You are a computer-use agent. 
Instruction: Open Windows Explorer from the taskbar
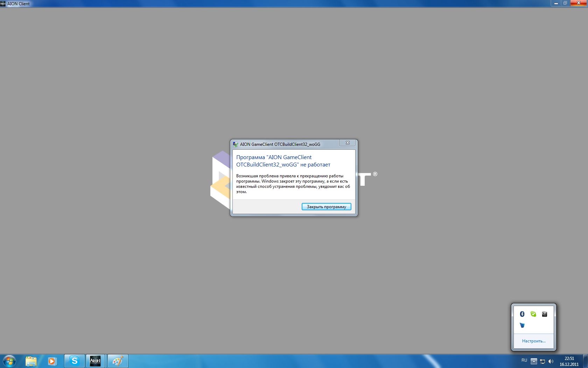[31, 361]
